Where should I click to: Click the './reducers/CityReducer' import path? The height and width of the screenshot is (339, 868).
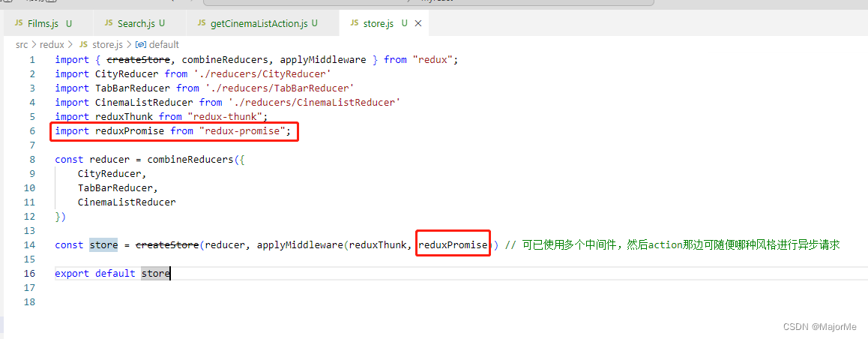[x=264, y=74]
